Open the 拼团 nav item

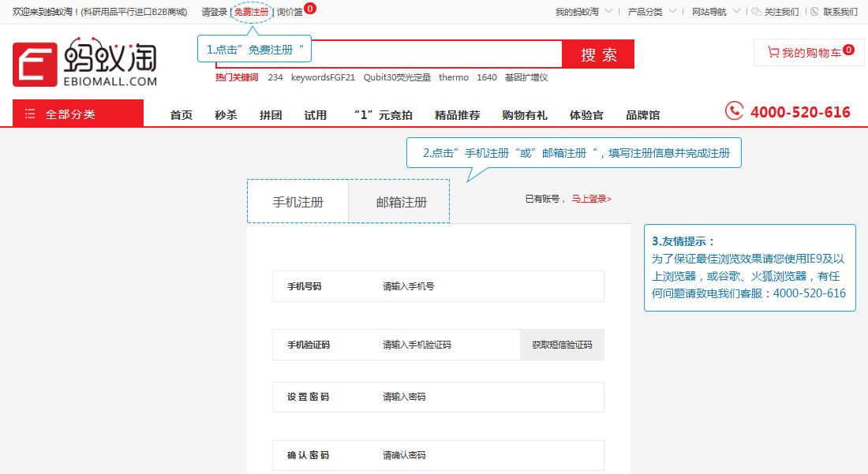(x=271, y=115)
